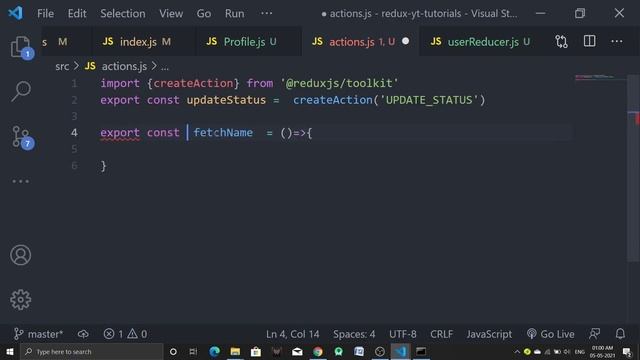Click updateStatus identifier on line 2
Viewport: 640px width, 360px height.
coord(226,100)
